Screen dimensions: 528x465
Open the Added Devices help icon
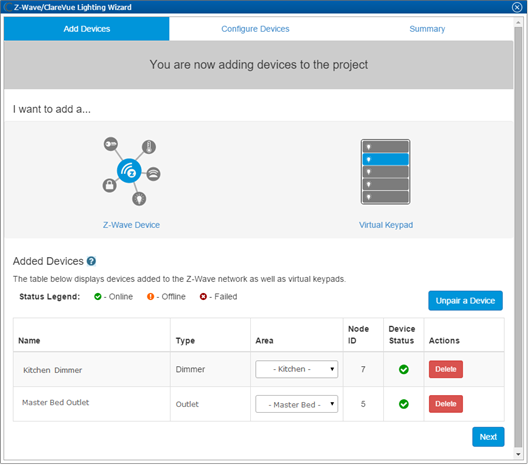(91, 261)
